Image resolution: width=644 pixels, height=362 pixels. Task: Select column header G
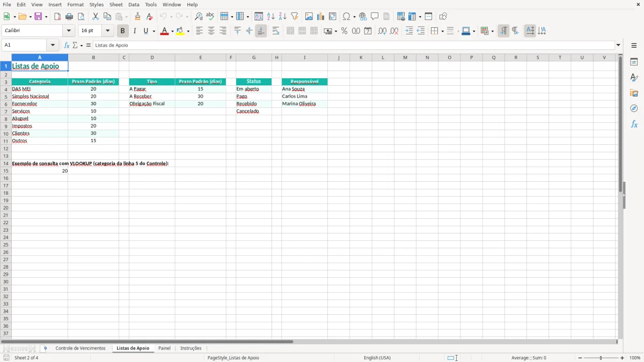pyautogui.click(x=254, y=57)
